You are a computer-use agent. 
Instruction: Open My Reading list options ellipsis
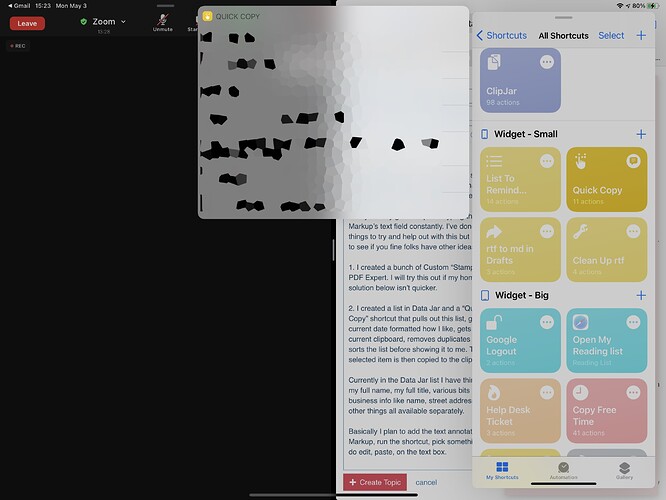click(633, 322)
